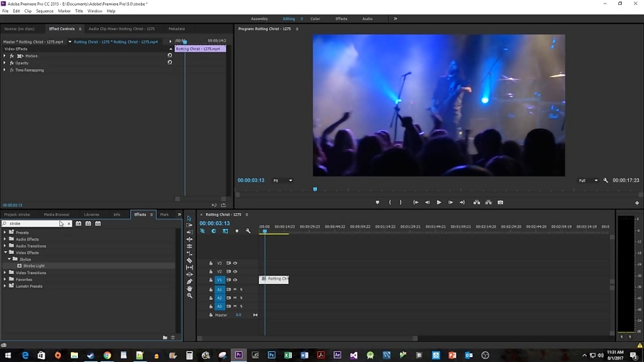Screen dimensions: 644x362
Task: Select the Strobe Light effect
Action: (x=34, y=266)
